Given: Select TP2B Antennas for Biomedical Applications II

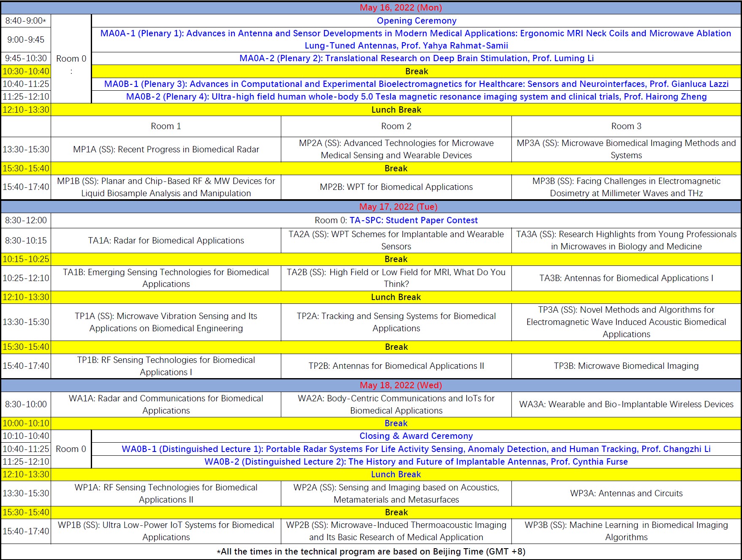Looking at the screenshot, I should click(396, 366).
